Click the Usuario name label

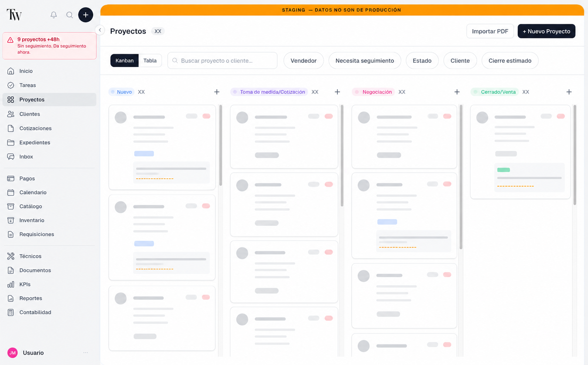pos(33,353)
